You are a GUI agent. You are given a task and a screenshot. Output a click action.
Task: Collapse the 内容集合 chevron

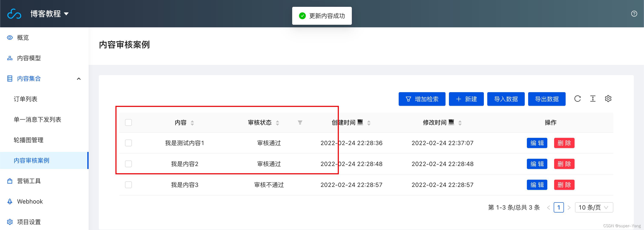click(79, 79)
